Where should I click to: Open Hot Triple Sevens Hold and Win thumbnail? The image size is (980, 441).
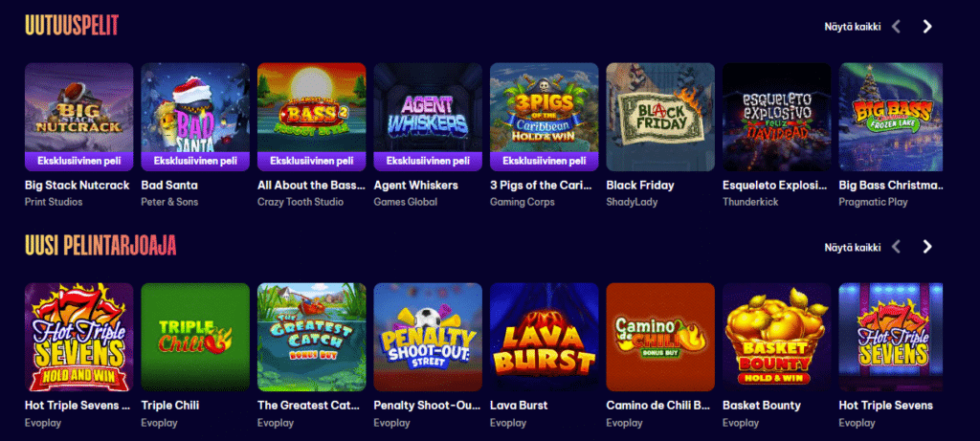[x=78, y=338]
